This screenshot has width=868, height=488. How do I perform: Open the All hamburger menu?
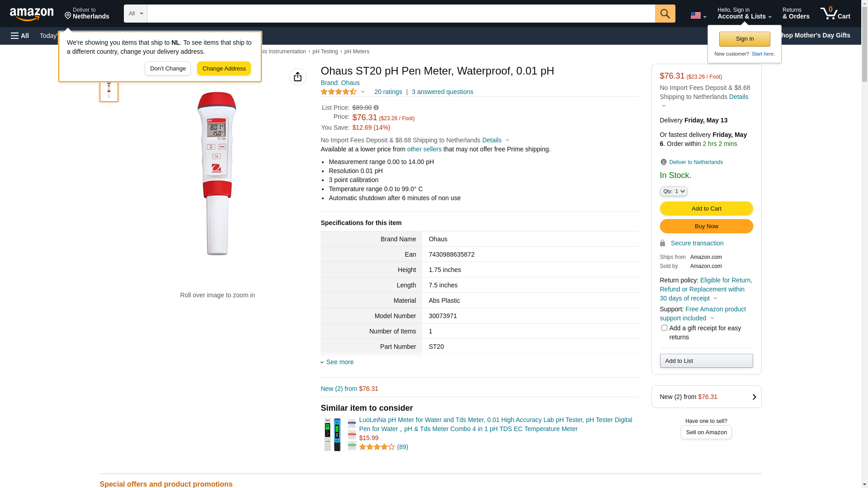[20, 36]
